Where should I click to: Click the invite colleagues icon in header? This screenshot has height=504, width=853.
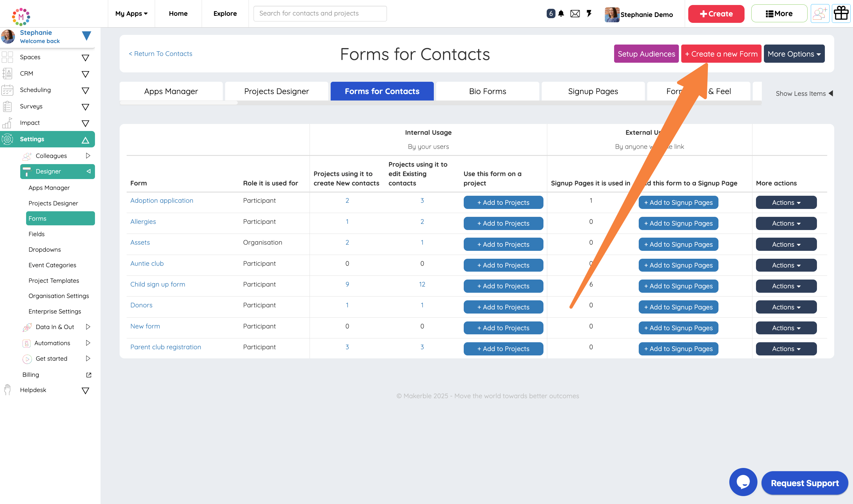[x=820, y=13]
